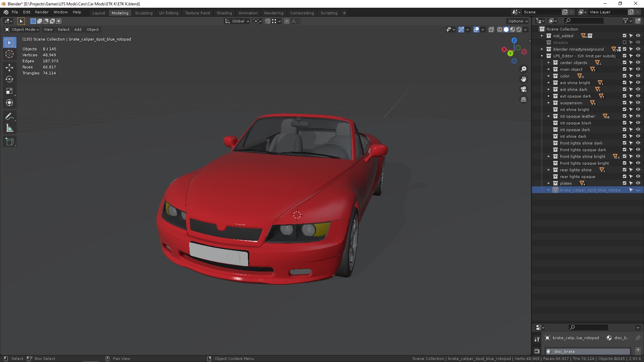Open the Object Mode dropdown
Viewport: 644px width, 362px height.
(x=22, y=29)
